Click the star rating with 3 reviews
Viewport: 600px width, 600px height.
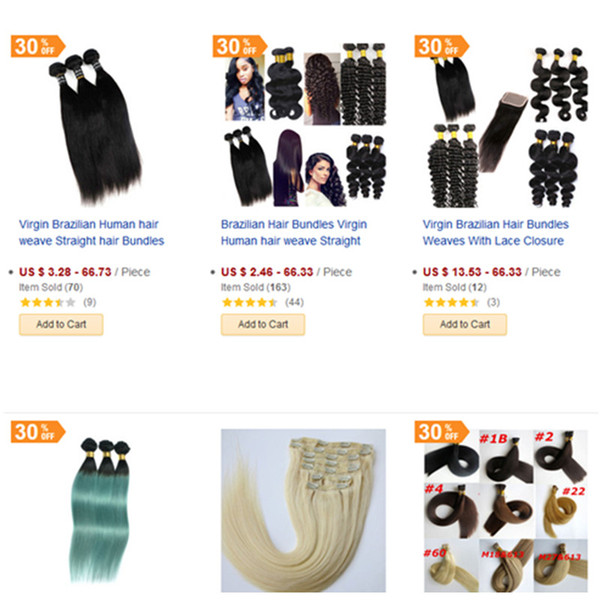click(x=452, y=303)
